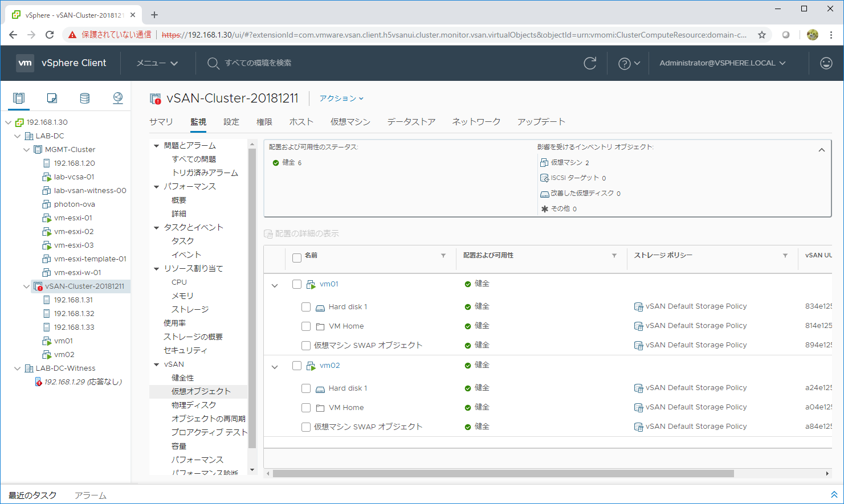Viewport: 844px width, 504px height.
Task: Open the browser three-dot menu
Action: (x=831, y=35)
